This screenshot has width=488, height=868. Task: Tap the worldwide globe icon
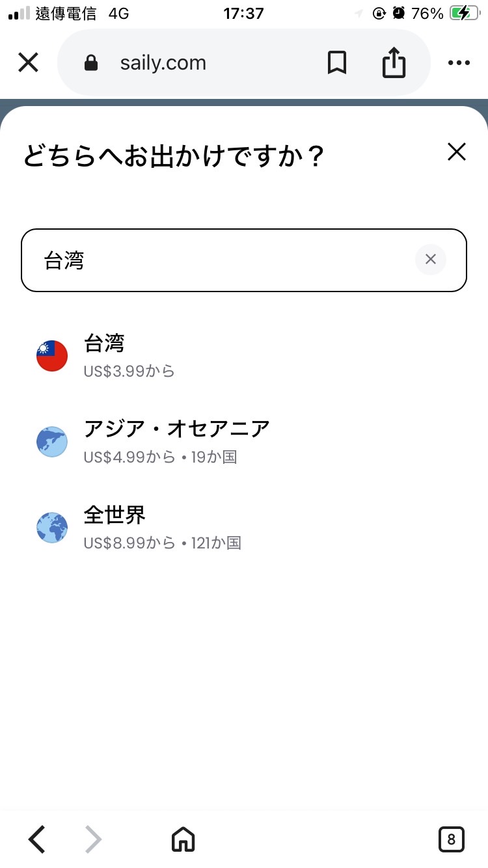click(x=52, y=528)
